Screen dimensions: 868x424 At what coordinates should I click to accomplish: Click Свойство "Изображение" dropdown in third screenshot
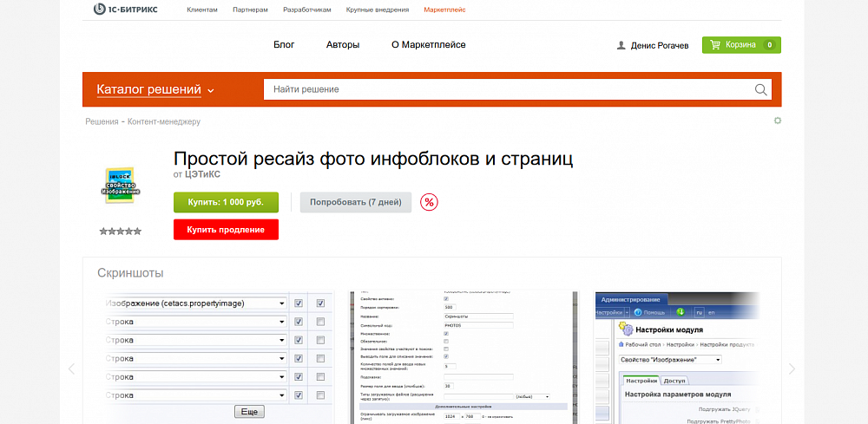[670, 360]
